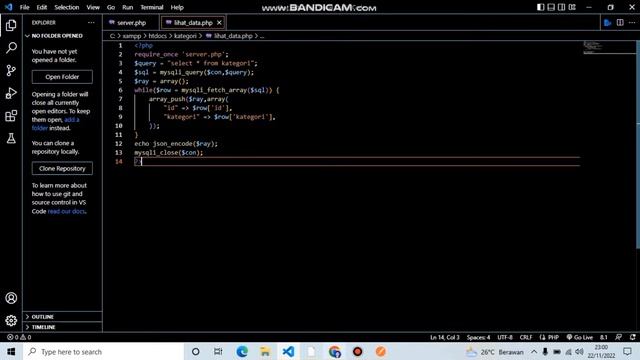Open the Windows Start menu
640x360 pixels.
(x=11, y=351)
